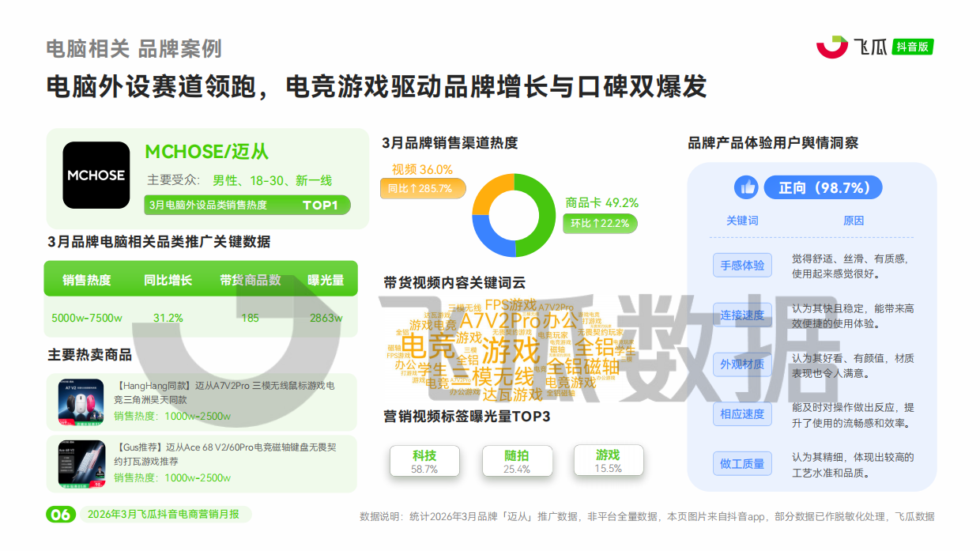Click the 【Gus推荐】迈从Ace 68 V2 product title
The image size is (980, 551).
(x=225, y=455)
